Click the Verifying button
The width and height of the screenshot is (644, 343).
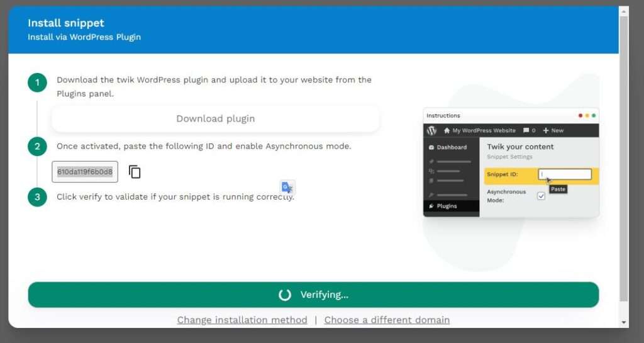(313, 295)
